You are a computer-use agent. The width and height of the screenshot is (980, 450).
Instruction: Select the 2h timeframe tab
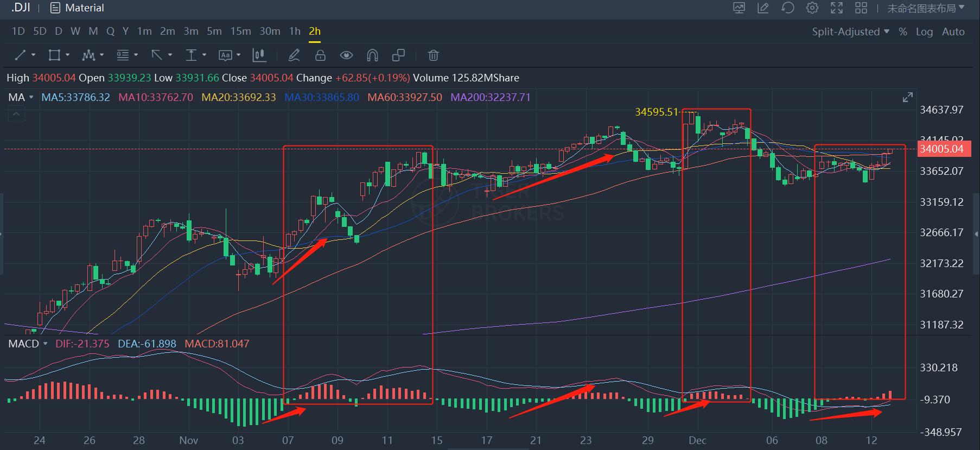point(315,31)
